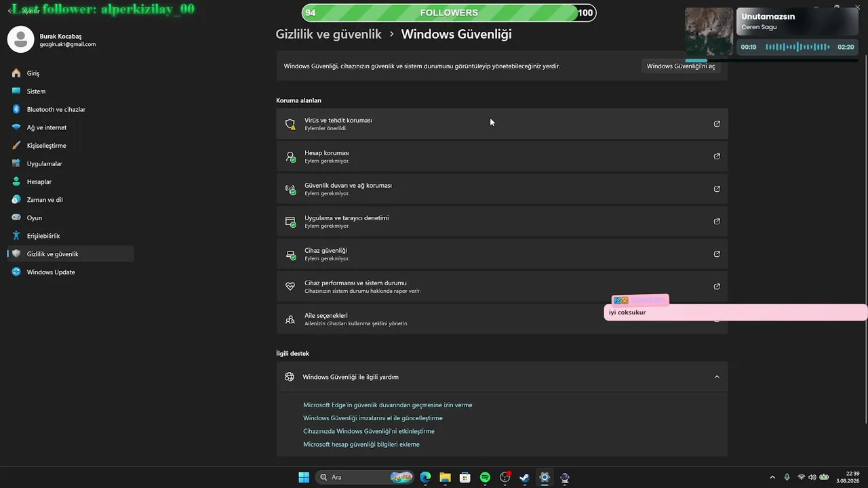
Task: Open Spotify from the taskbar
Action: point(485,477)
